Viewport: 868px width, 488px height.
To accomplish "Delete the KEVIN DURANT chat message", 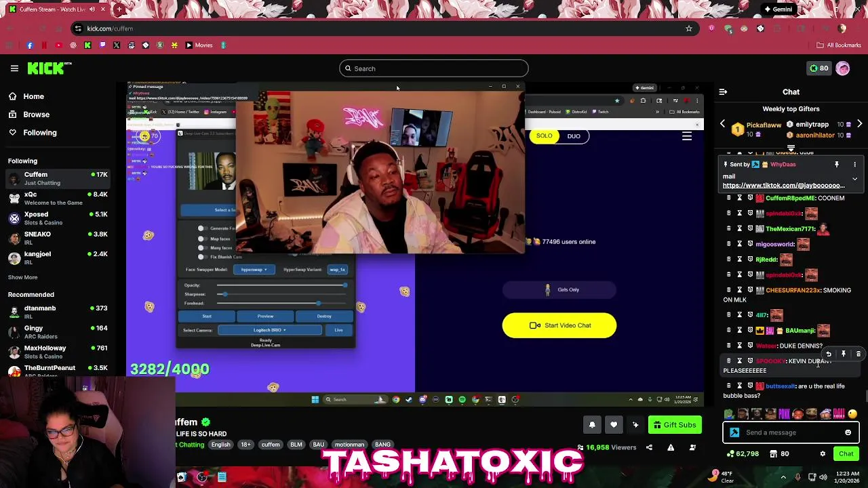I will [x=859, y=354].
